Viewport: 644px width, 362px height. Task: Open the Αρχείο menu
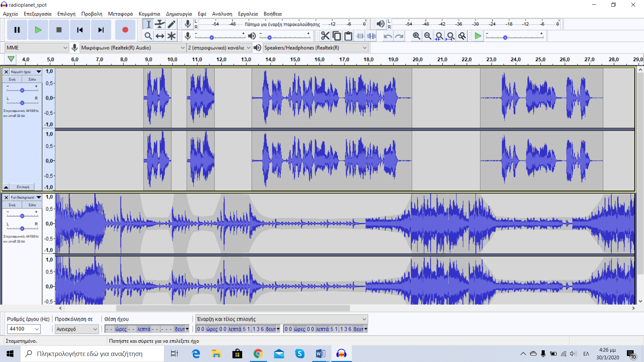(10, 14)
